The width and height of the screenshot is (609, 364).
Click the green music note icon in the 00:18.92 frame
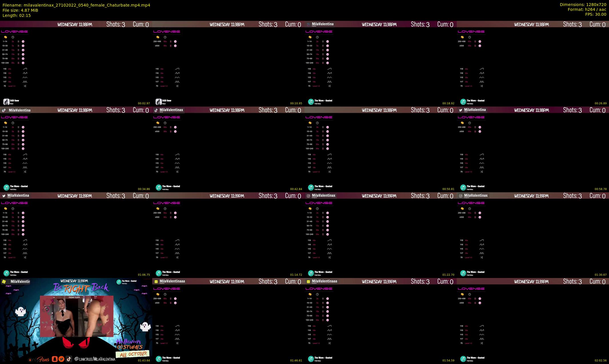311,102
